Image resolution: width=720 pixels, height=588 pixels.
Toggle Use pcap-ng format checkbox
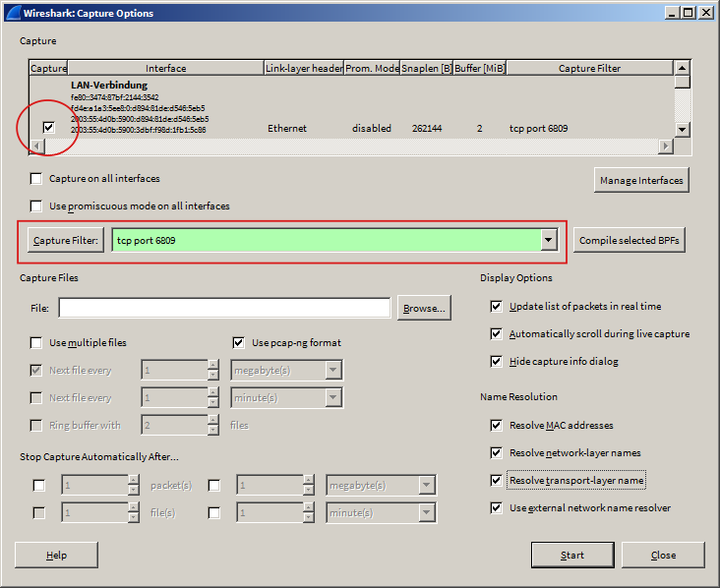pos(239,343)
